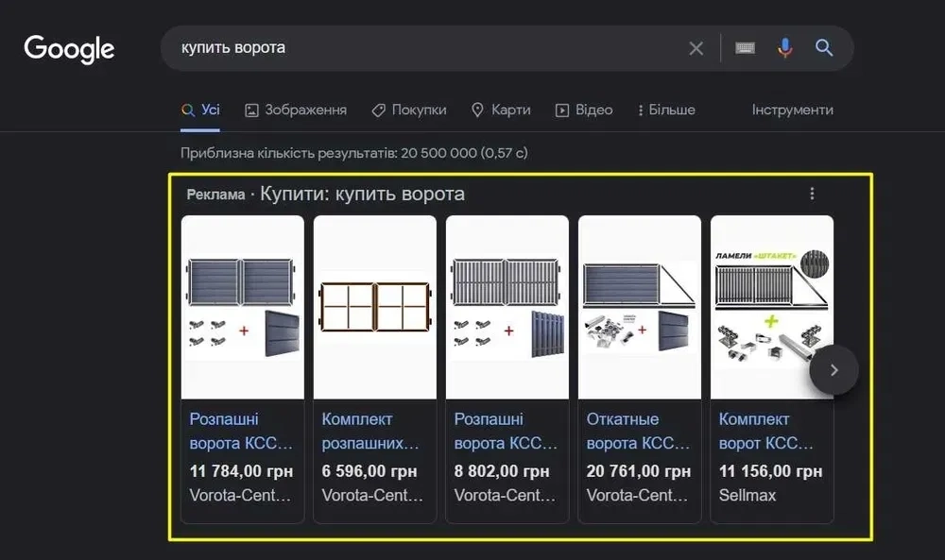Expand the Більше menu
This screenshot has height=560, width=945.
coord(667,110)
